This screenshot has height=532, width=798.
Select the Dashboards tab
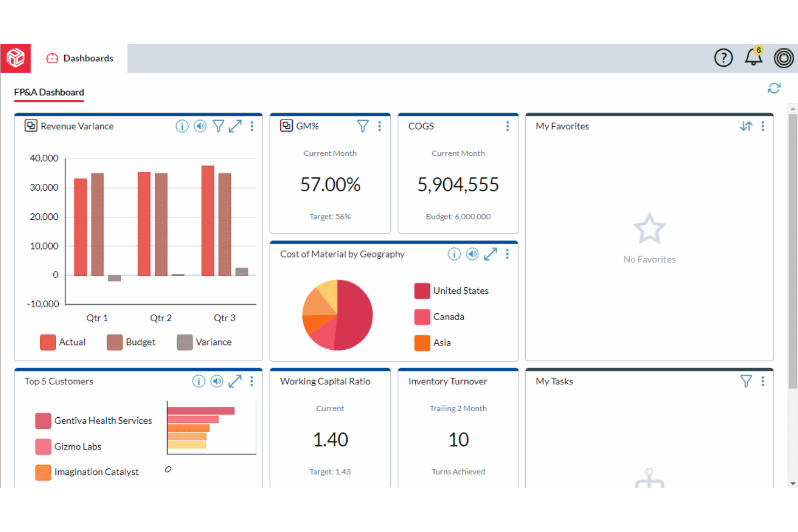(x=80, y=58)
